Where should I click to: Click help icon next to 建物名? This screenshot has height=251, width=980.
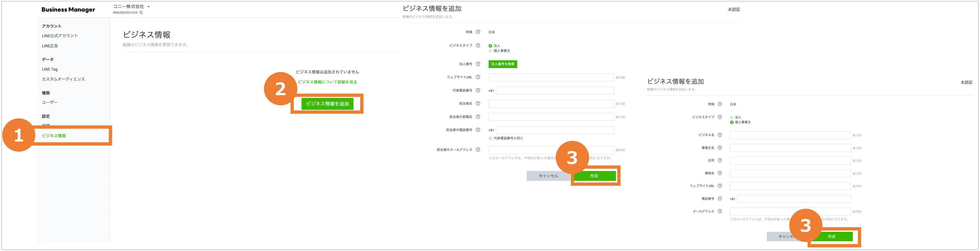[719, 173]
